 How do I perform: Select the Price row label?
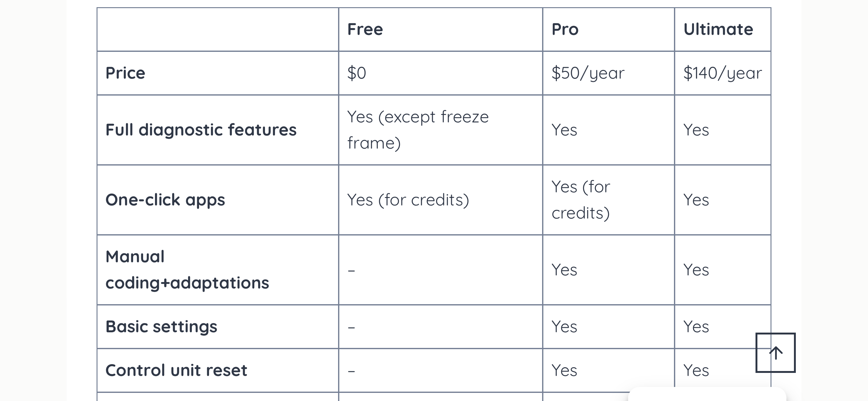pyautogui.click(x=125, y=73)
